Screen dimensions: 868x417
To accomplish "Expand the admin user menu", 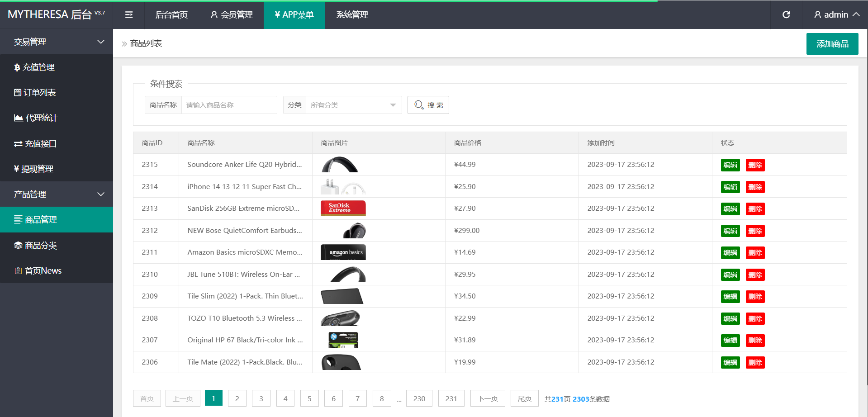I will click(x=836, y=15).
